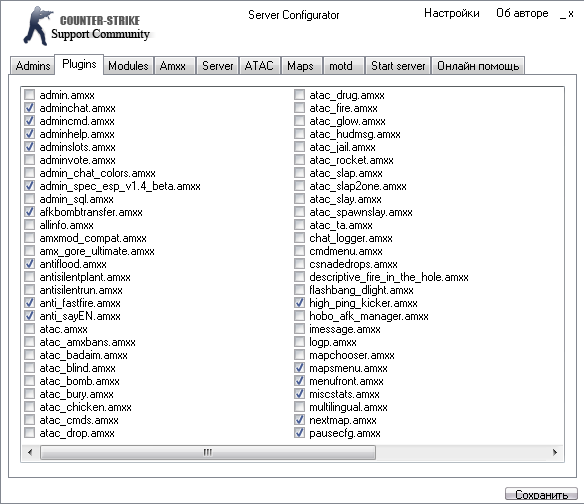Enable the multilingual.amxx checkbox
The image size is (584, 504).
coord(299,406)
